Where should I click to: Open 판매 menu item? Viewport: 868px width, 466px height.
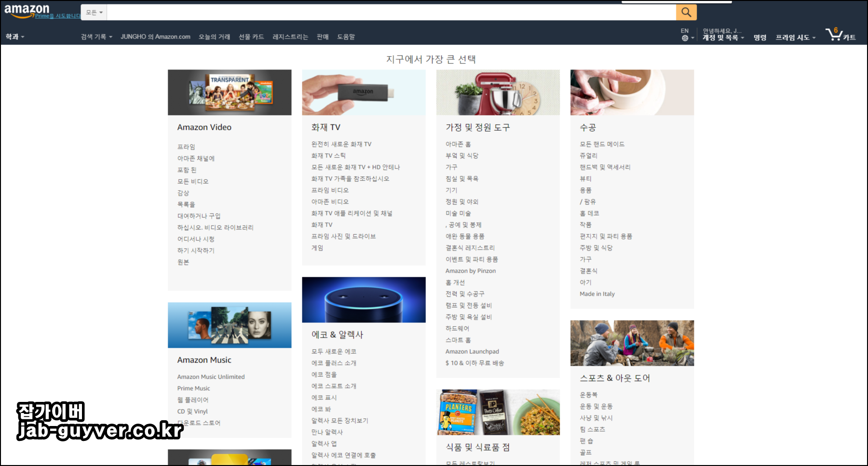tap(323, 37)
